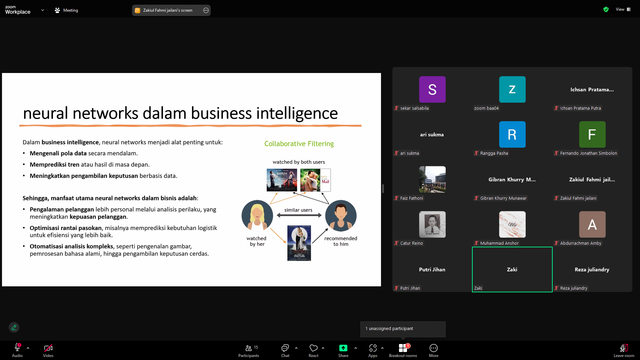Click the green encryption shield icon
Image resolution: width=640 pixels, height=360 pixels.
coord(606,9)
